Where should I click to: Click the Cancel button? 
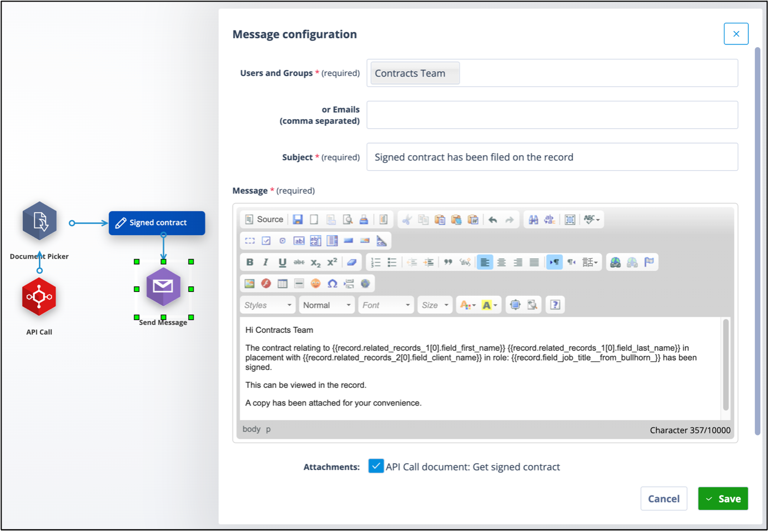[664, 499]
